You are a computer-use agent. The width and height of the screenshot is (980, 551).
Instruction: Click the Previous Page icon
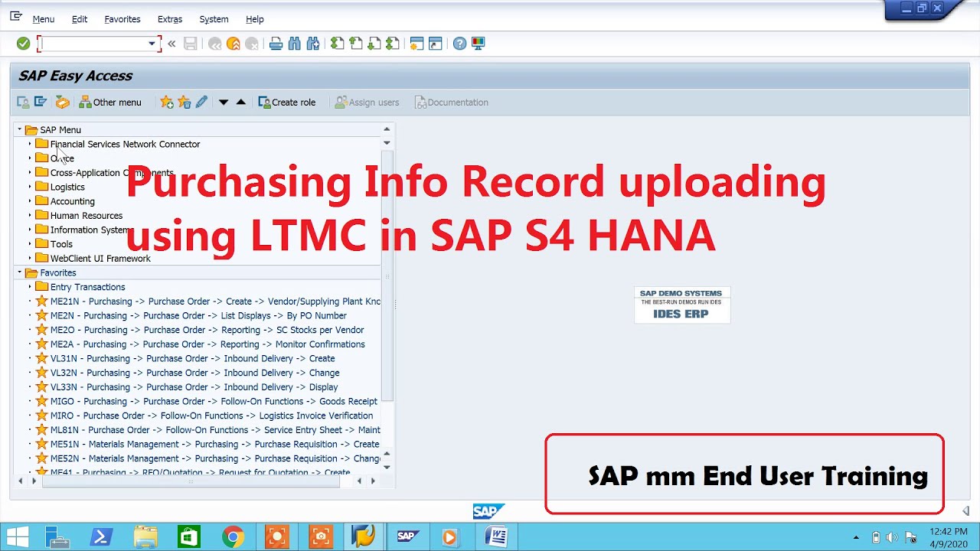point(356,44)
